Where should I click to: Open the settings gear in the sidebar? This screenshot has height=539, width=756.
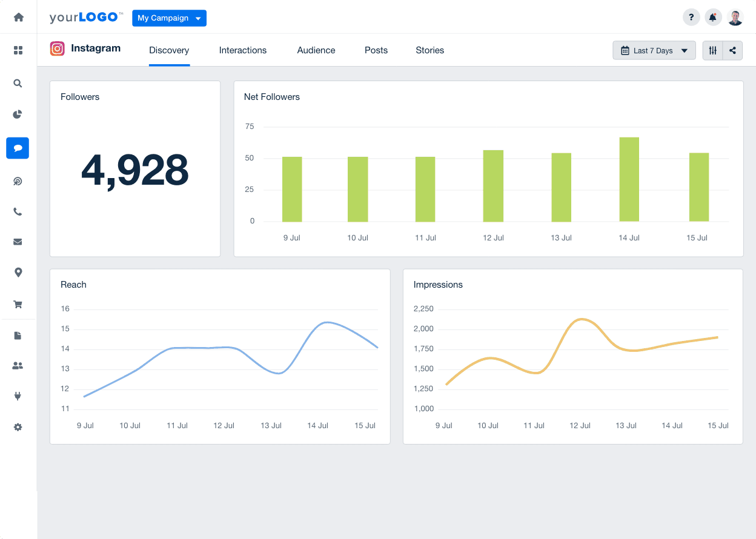18,427
